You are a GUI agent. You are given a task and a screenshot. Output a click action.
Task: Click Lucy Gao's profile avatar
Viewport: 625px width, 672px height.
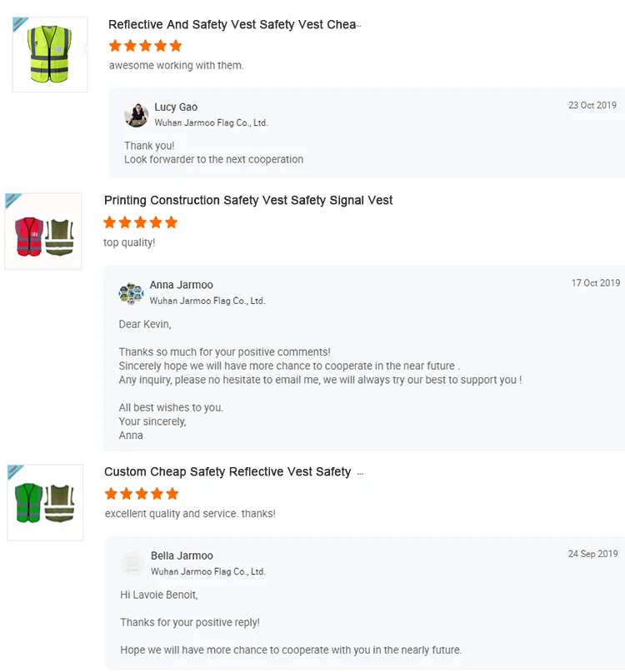(x=137, y=115)
